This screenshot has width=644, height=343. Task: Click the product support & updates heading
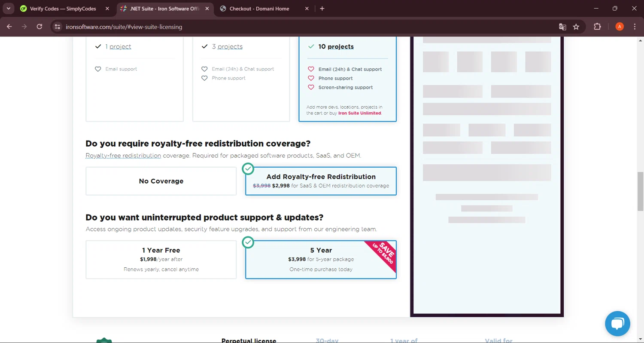tap(204, 217)
